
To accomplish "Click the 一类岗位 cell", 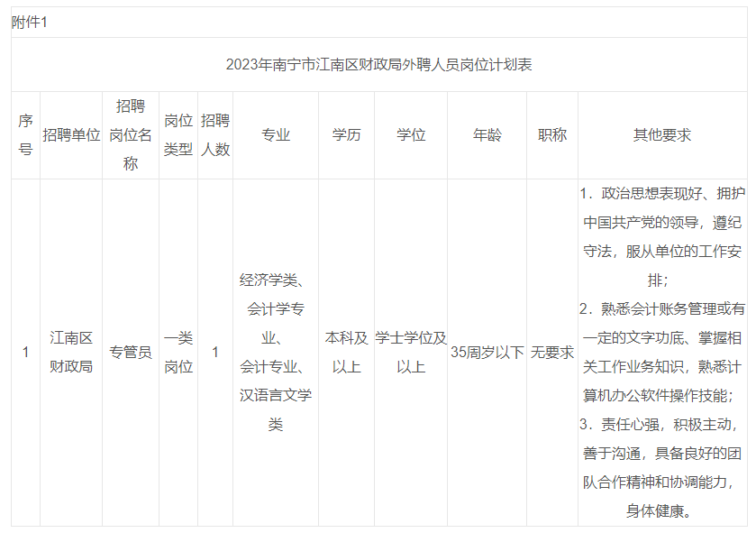I will 178,353.
